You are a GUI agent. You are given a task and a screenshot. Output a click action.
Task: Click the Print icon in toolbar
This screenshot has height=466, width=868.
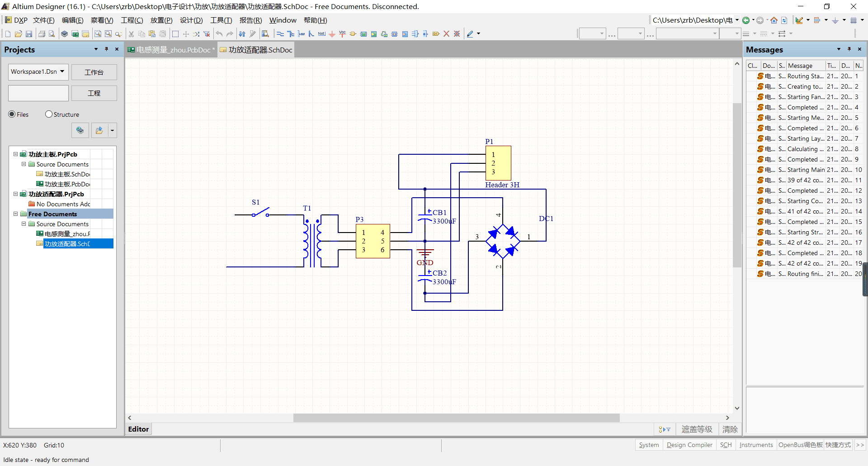tap(42, 34)
